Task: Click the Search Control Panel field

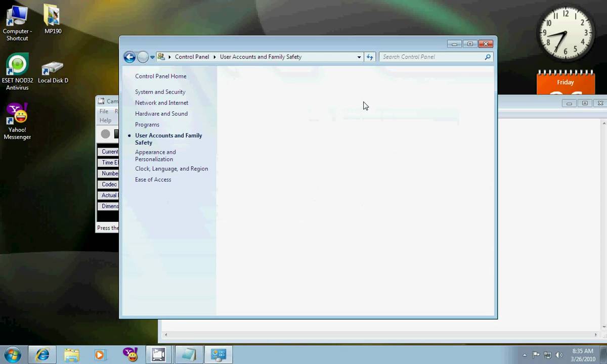Action: (431, 57)
